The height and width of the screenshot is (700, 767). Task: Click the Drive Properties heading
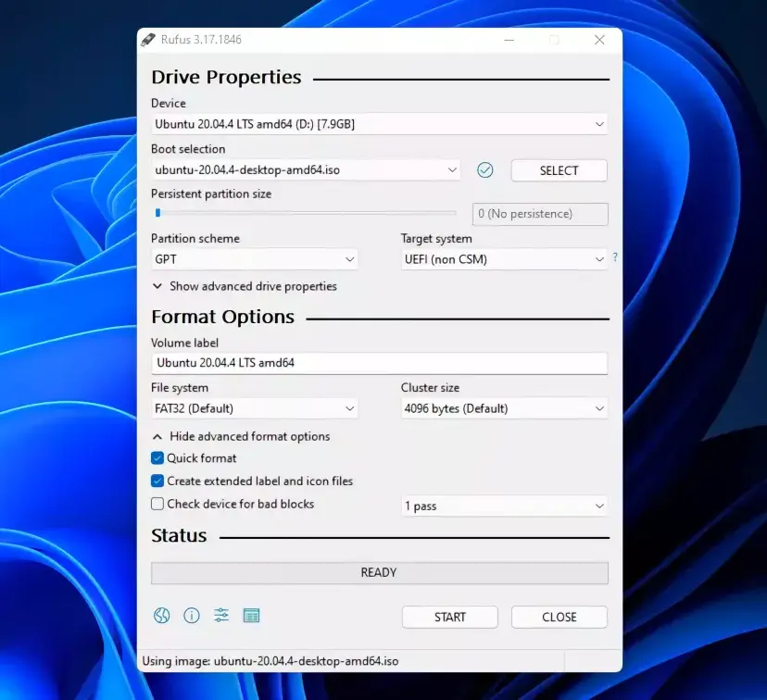[226, 77]
